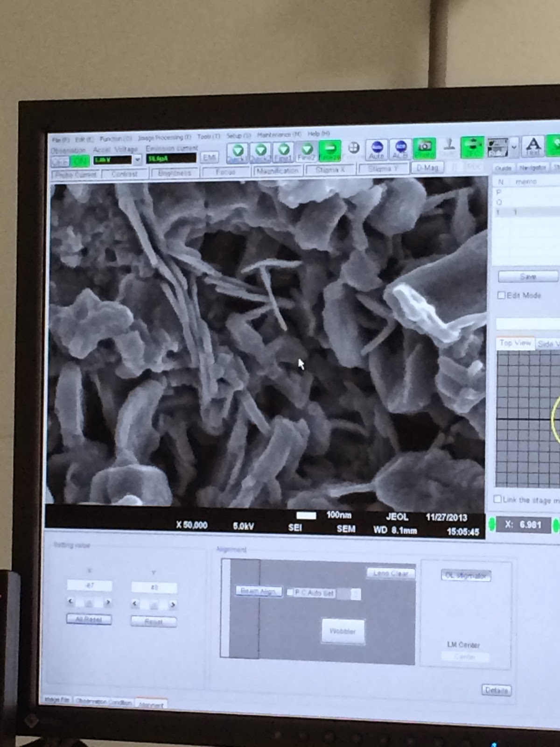Image resolution: width=560 pixels, height=747 pixels.
Task: Click the Beam Align button
Action: (x=259, y=592)
